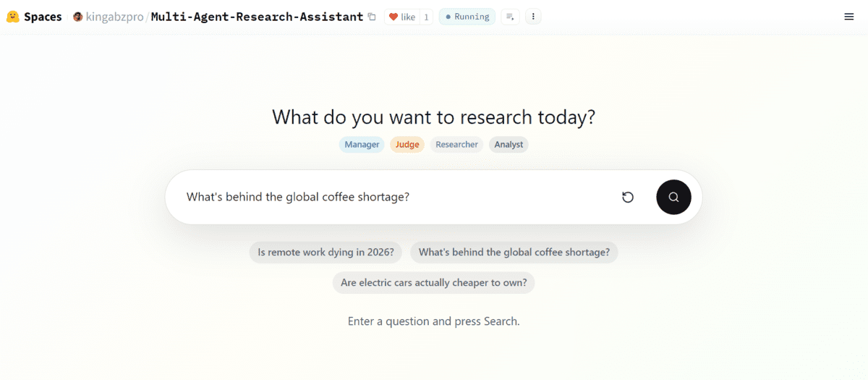Select the Judge agent tag
Viewport: 868px width, 380px height.
pos(407,145)
